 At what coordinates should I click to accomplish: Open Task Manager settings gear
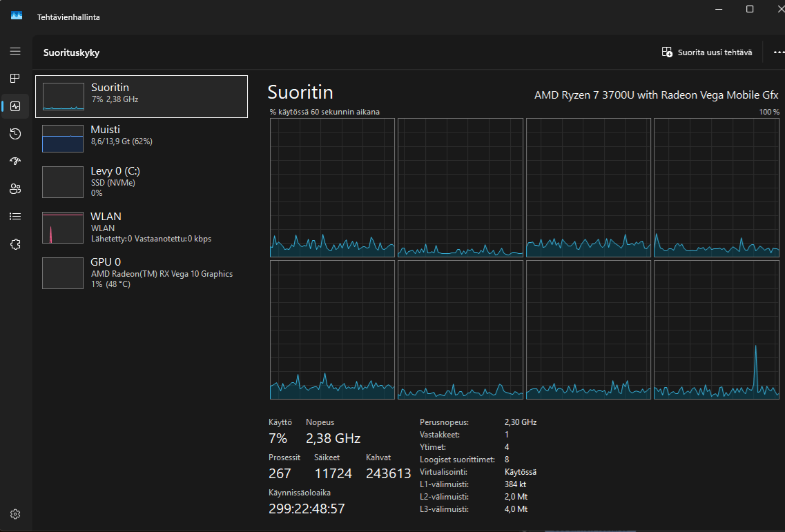[15, 514]
